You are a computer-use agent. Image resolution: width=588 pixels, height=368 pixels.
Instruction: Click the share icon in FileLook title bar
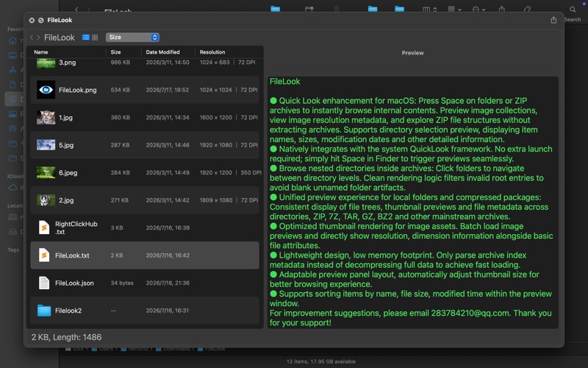tap(553, 20)
